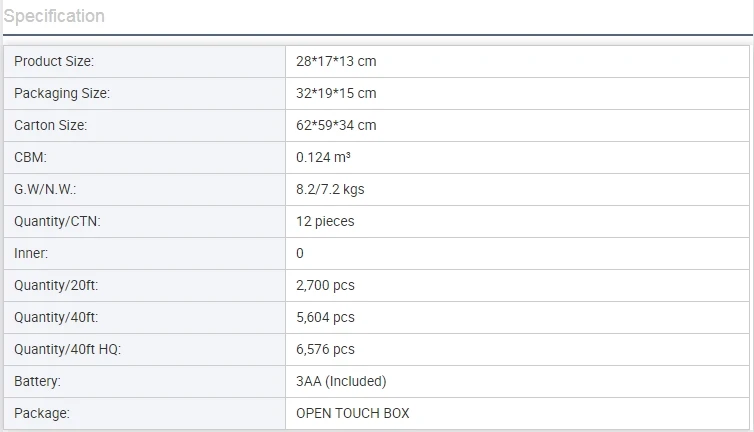Click the 8.2/7.2 kgs value

(330, 189)
